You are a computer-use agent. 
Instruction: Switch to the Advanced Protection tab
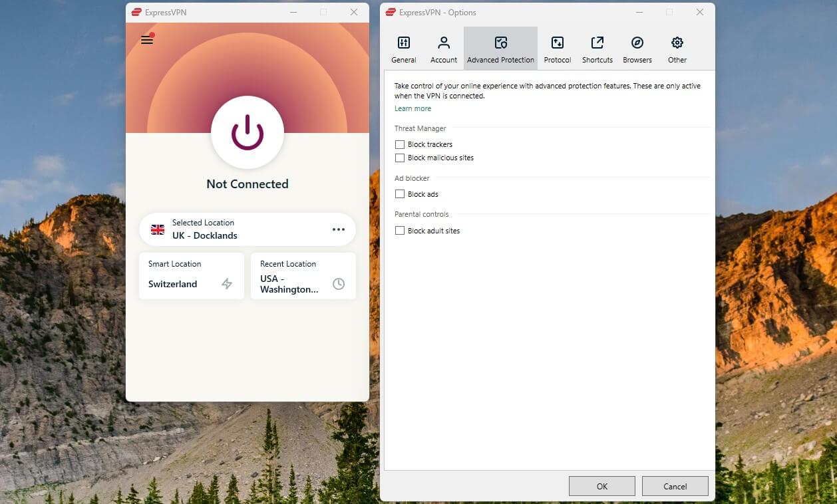[500, 47]
